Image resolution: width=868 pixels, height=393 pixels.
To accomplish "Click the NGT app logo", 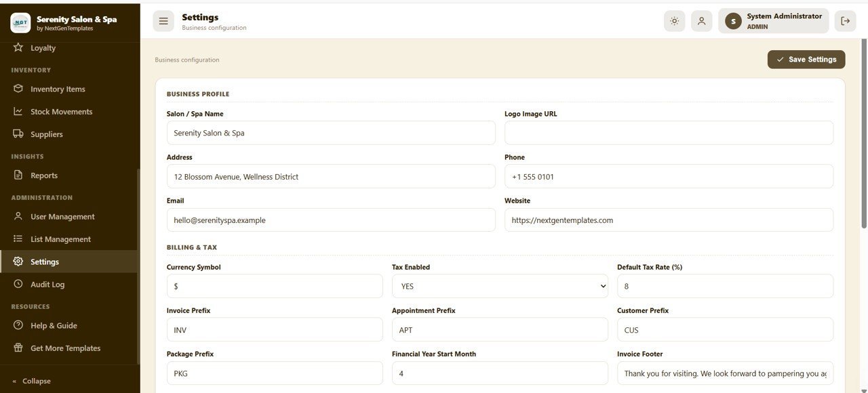I will 20,22.
